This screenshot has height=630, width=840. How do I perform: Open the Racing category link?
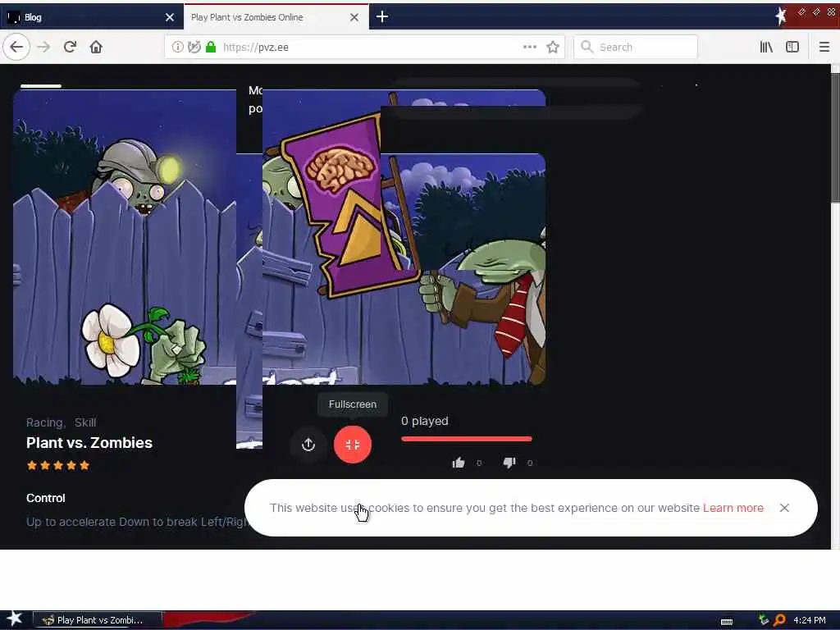(45, 422)
